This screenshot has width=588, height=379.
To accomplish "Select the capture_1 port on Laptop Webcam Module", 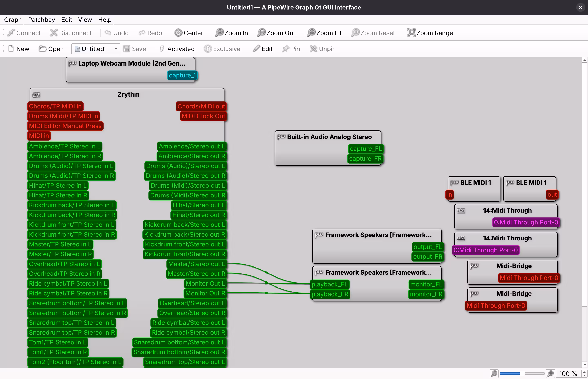I will (x=182, y=75).
